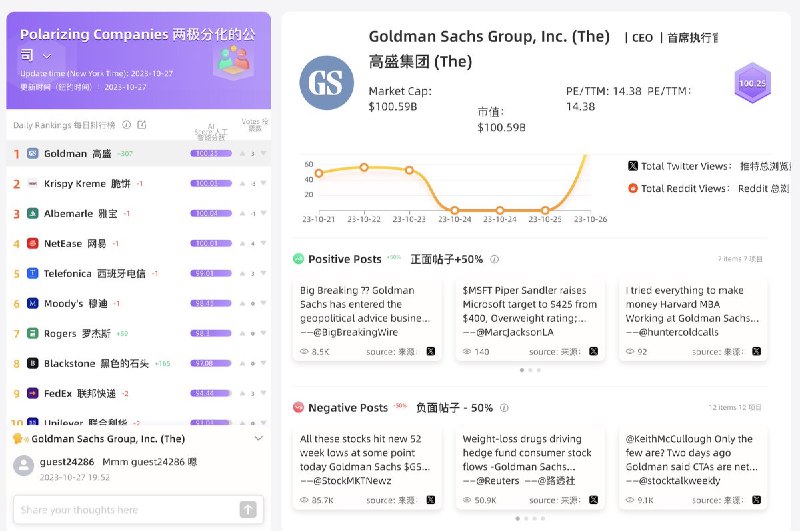Select FedEx row in Daily Rankings
Viewport: 800px width, 531px height.
[x=138, y=393]
